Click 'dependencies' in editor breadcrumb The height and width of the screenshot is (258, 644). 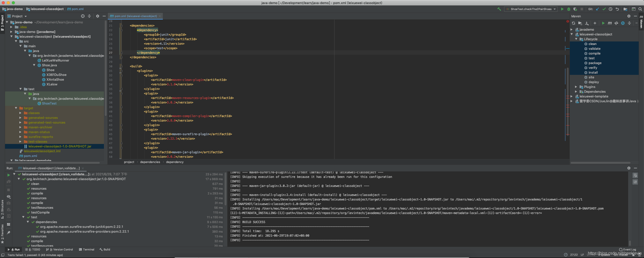coord(150,162)
